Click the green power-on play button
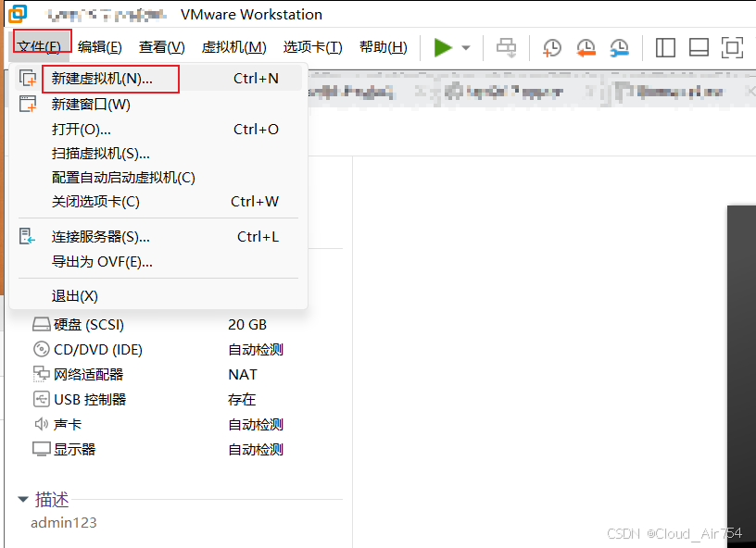The width and height of the screenshot is (756, 548). point(443,47)
